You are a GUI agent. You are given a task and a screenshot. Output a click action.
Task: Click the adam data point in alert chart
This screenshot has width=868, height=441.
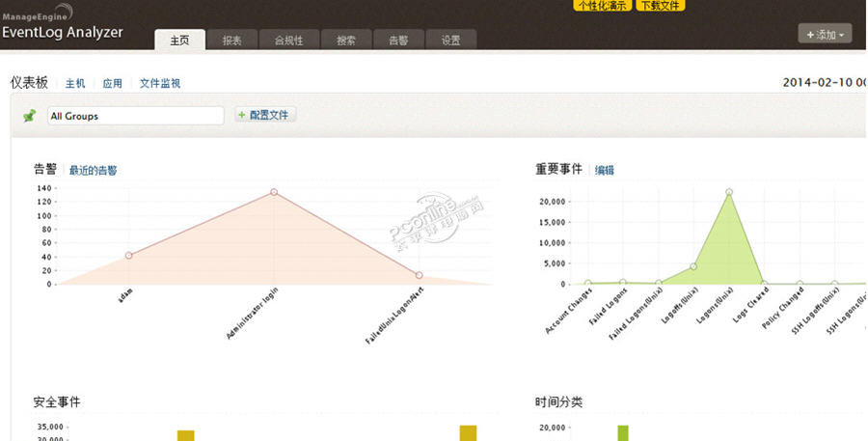[129, 256]
